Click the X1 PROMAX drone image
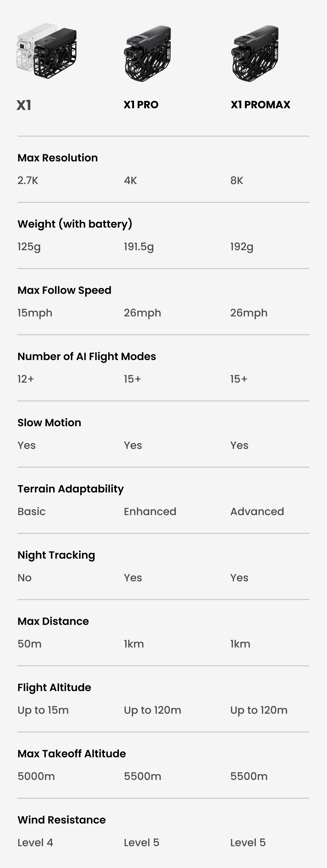This screenshot has height=868, width=327. [x=255, y=53]
